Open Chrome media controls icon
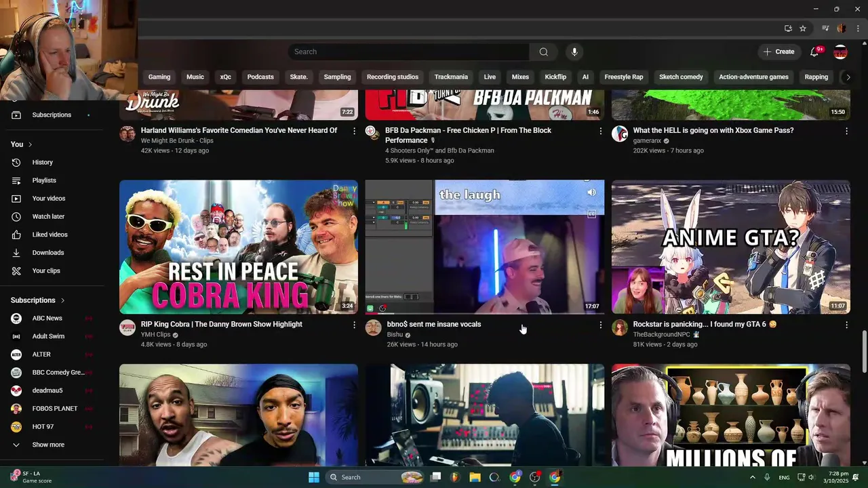868x488 pixels. coord(825,28)
